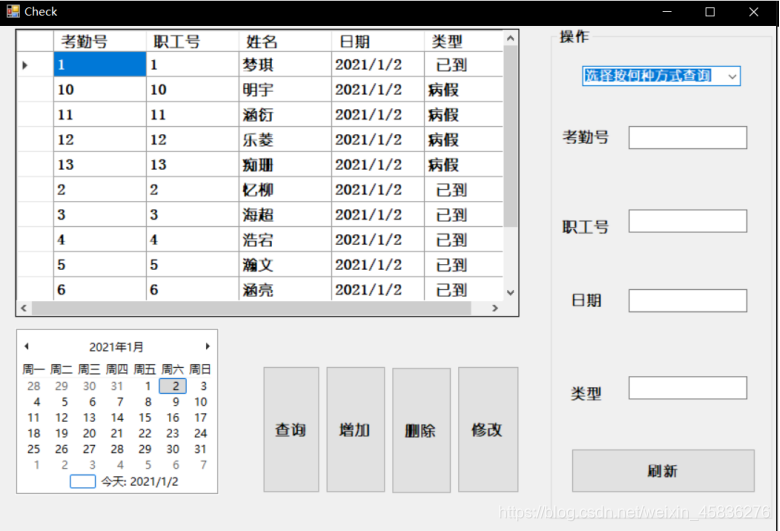Click name cell 涵亮

[285, 289]
